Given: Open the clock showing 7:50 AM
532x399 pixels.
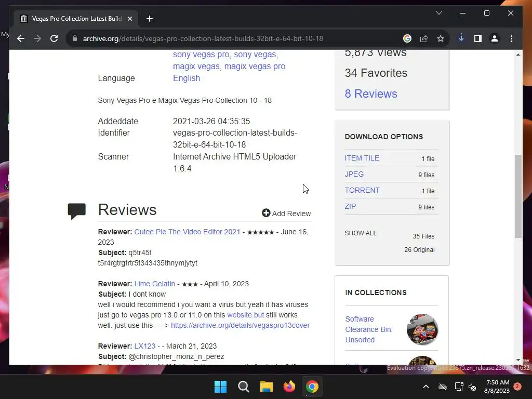Looking at the screenshot, I should click(497, 387).
